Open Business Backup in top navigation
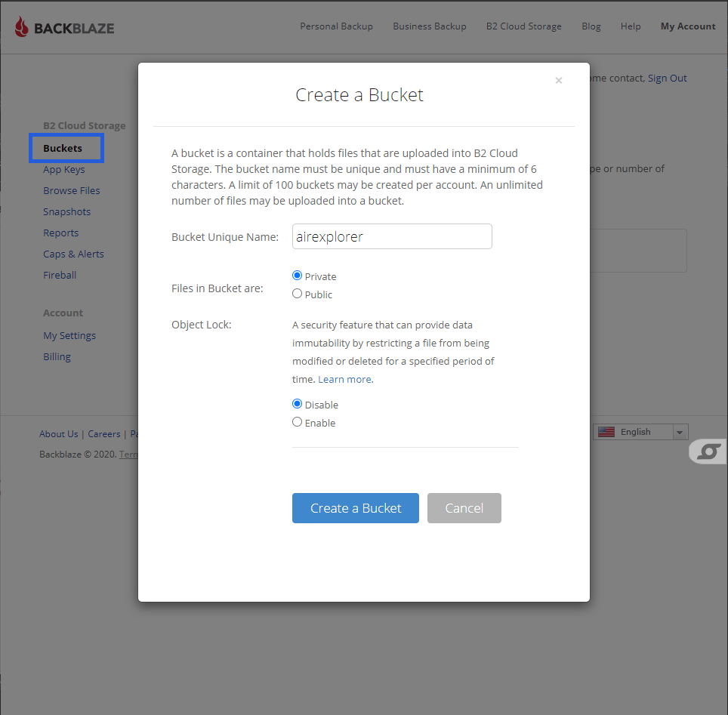Screen dimensions: 728x715 (430, 26)
